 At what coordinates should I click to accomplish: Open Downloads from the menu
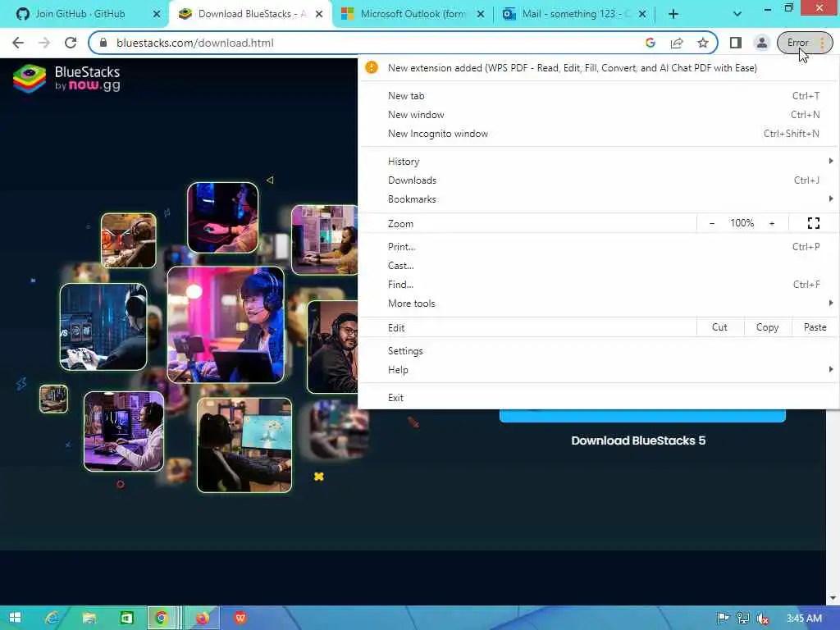click(x=598, y=180)
